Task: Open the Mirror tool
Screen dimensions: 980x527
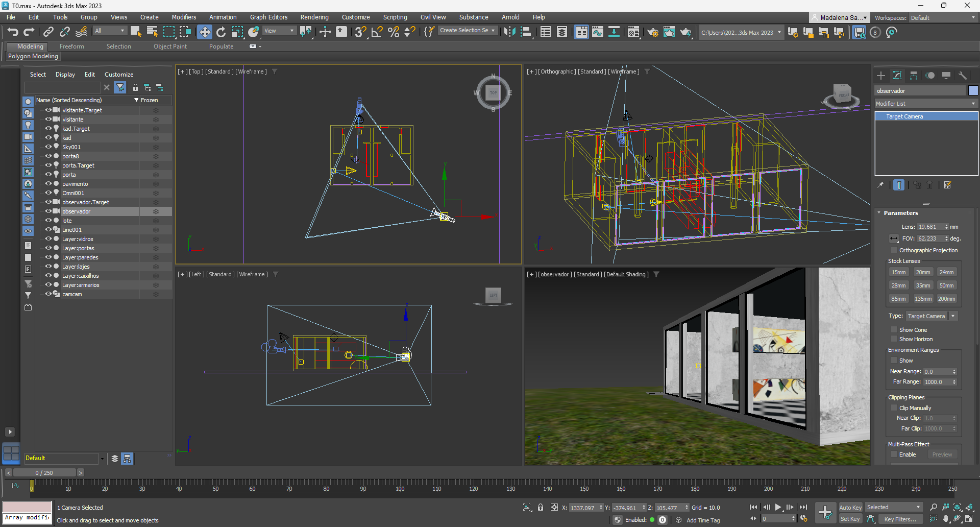Action: [x=509, y=32]
